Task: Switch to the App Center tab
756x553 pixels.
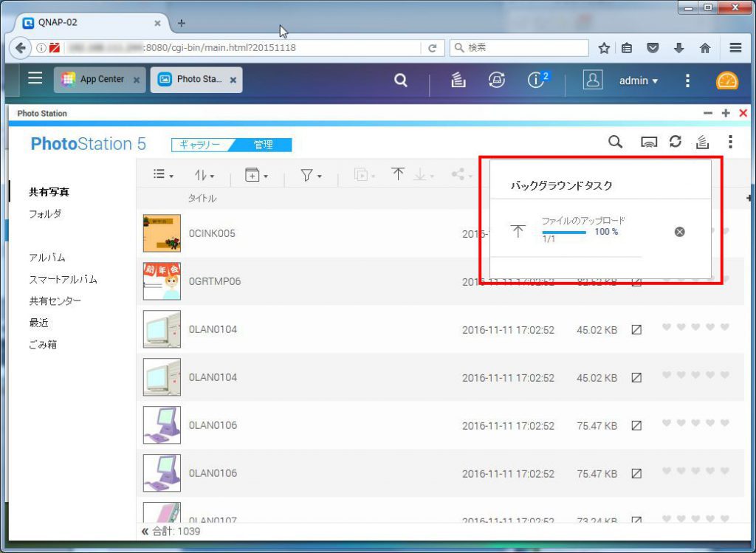Action: [x=100, y=80]
